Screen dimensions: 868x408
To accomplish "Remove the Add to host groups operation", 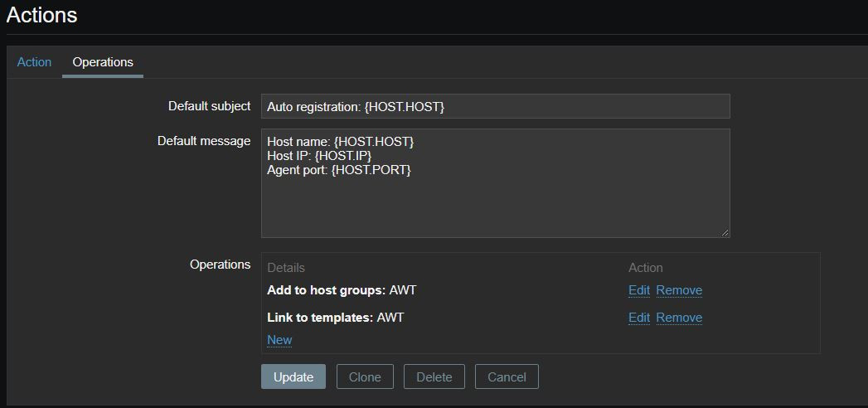I will [679, 290].
